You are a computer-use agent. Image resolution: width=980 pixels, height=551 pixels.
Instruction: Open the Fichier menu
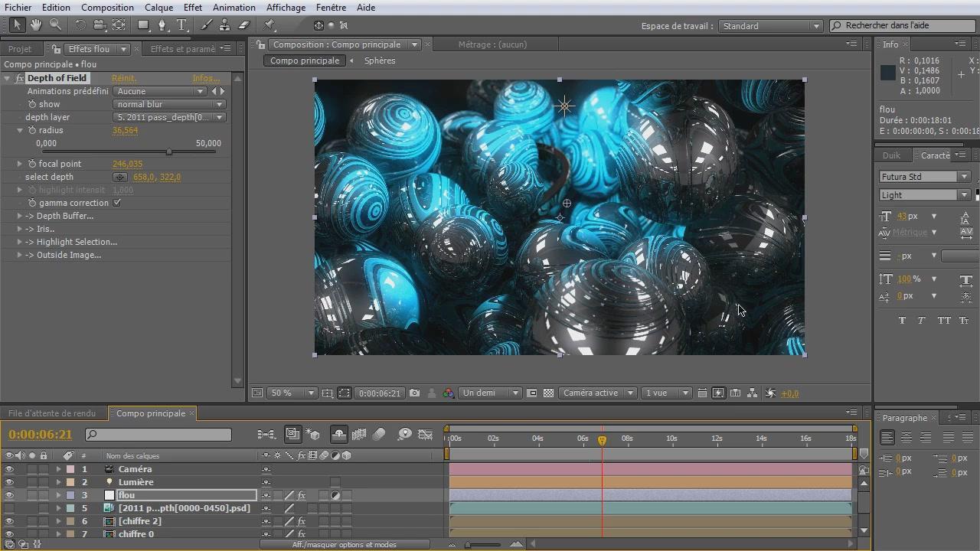(x=18, y=7)
